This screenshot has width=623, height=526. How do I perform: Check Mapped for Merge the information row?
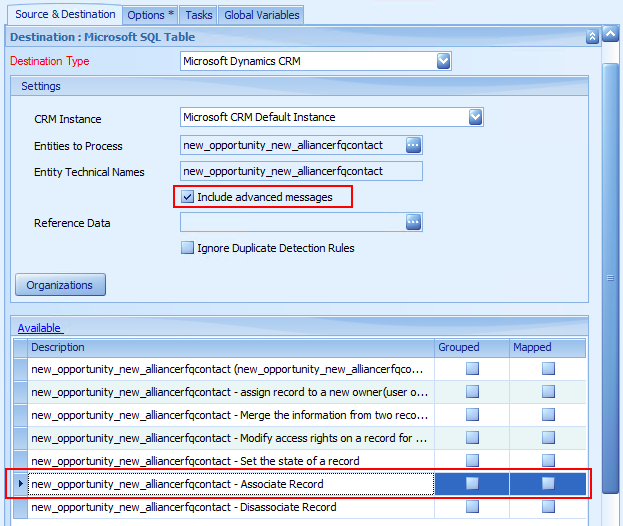(548, 415)
